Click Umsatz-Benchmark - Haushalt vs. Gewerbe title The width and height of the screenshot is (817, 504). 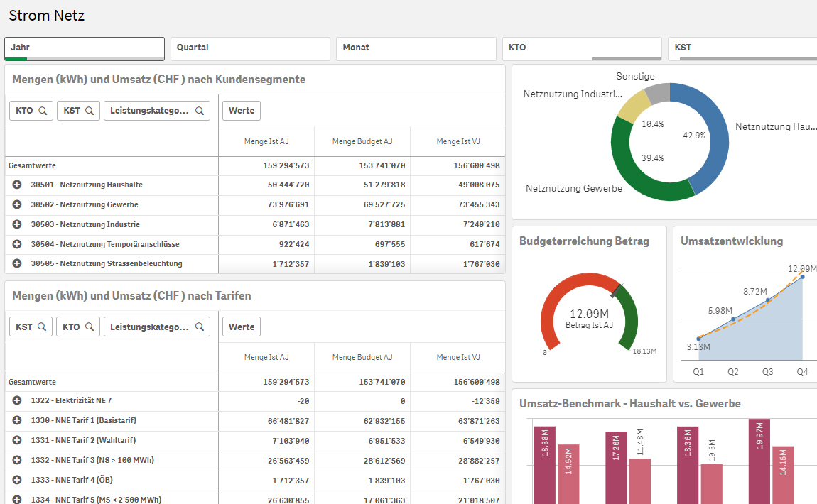coord(630,403)
